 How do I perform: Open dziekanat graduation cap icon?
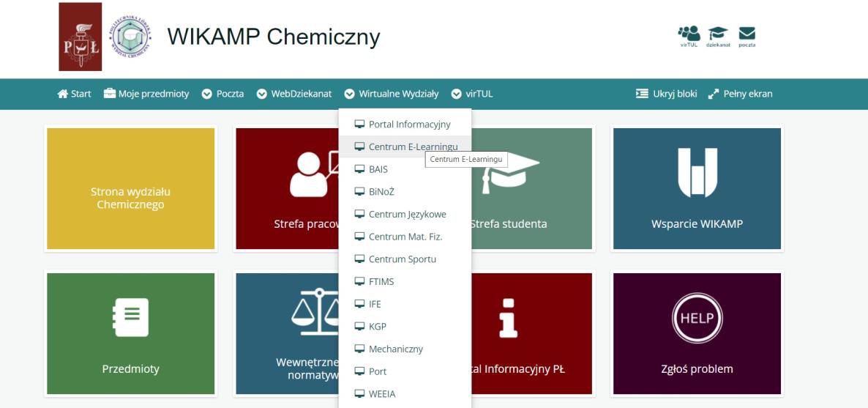[x=718, y=34]
